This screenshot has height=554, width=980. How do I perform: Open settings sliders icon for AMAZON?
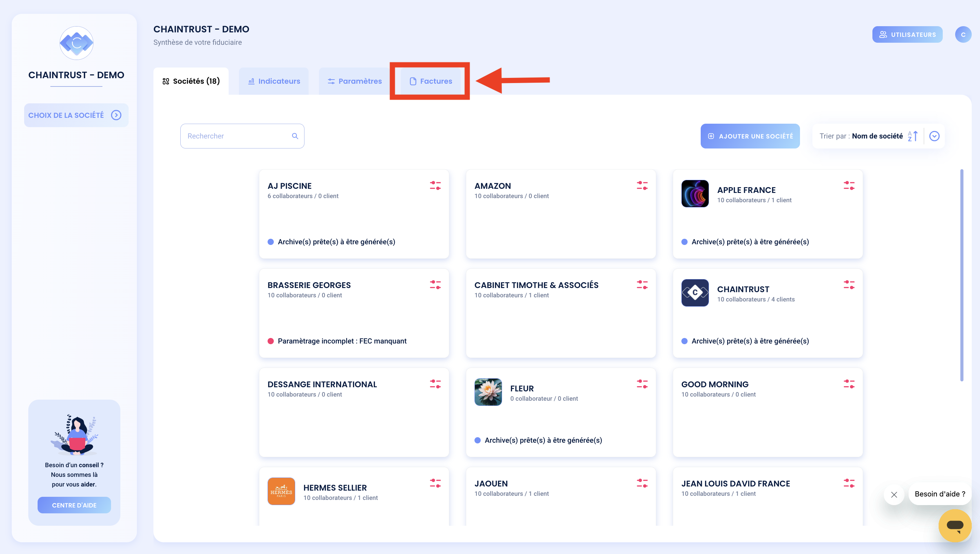642,186
